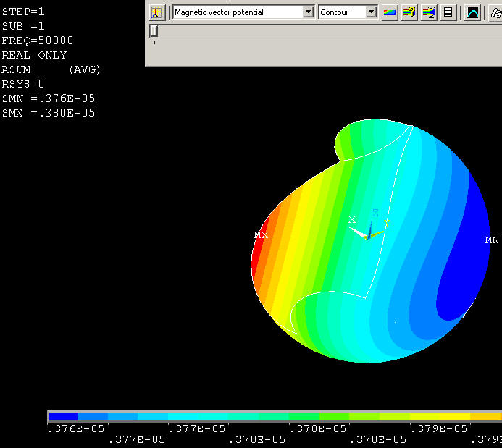
Task: Click the arrow beside the Contour dropdown
Action: (371, 12)
